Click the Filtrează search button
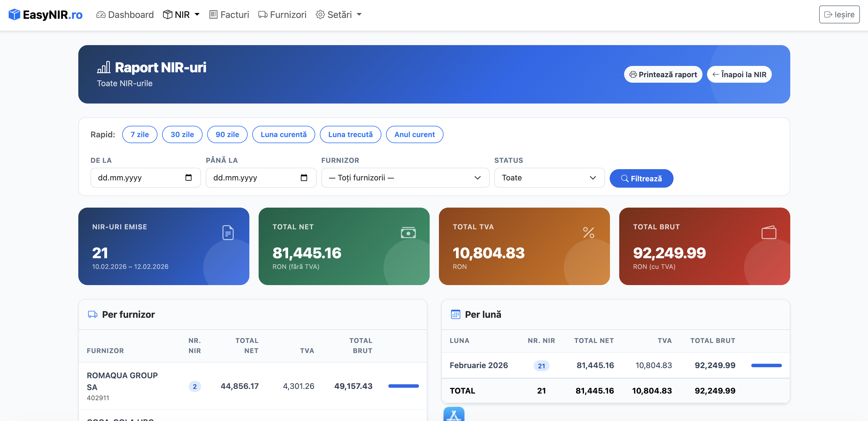This screenshot has width=868, height=421. pyautogui.click(x=641, y=178)
